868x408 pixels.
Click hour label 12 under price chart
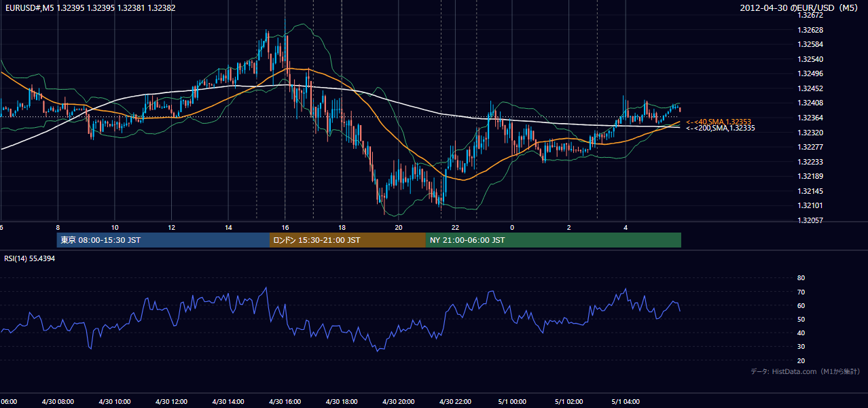(171, 227)
